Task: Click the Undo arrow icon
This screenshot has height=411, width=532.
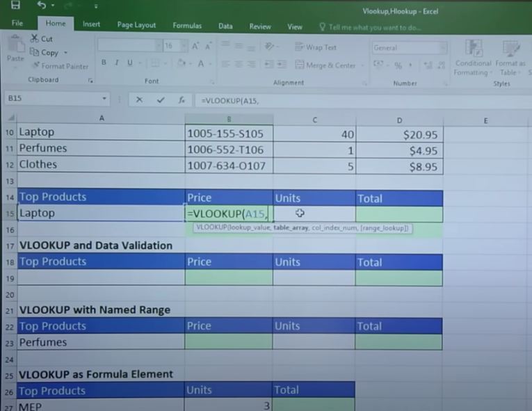Action: click(x=42, y=5)
